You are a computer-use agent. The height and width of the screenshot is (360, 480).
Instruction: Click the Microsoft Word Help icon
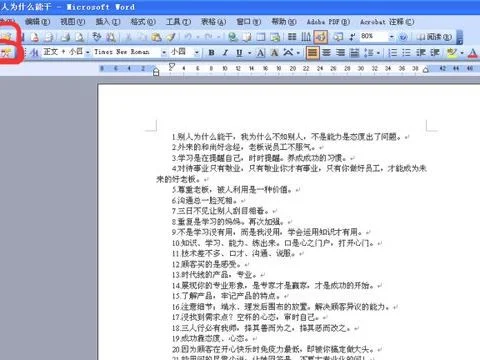click(403, 37)
